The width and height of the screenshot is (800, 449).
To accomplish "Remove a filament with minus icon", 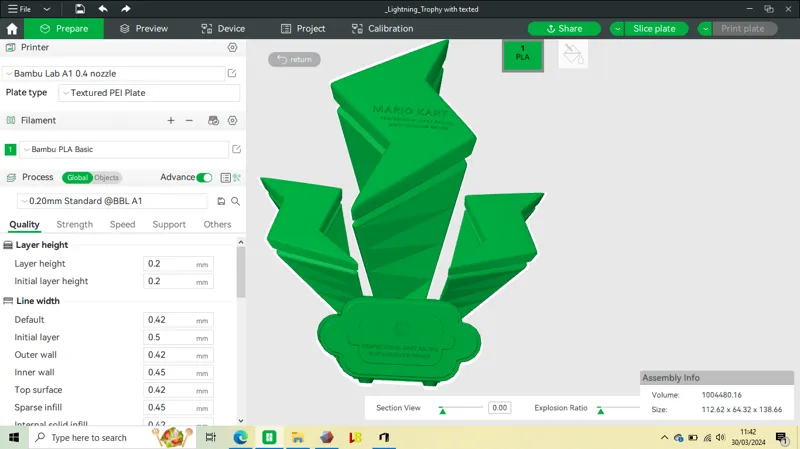I will point(189,120).
